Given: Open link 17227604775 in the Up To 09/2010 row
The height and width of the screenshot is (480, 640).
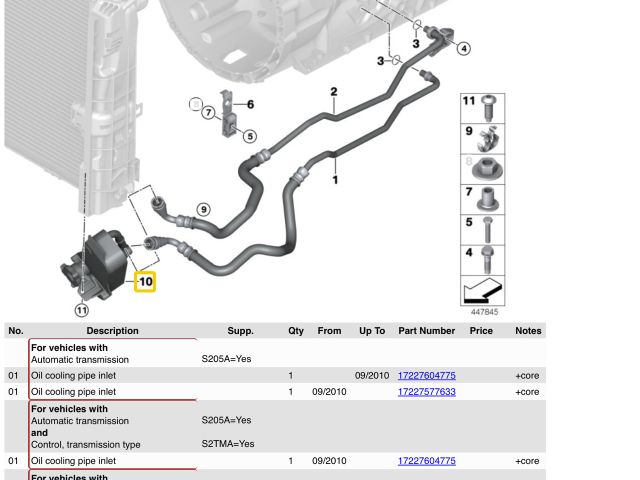Looking at the screenshot, I should [x=426, y=376].
